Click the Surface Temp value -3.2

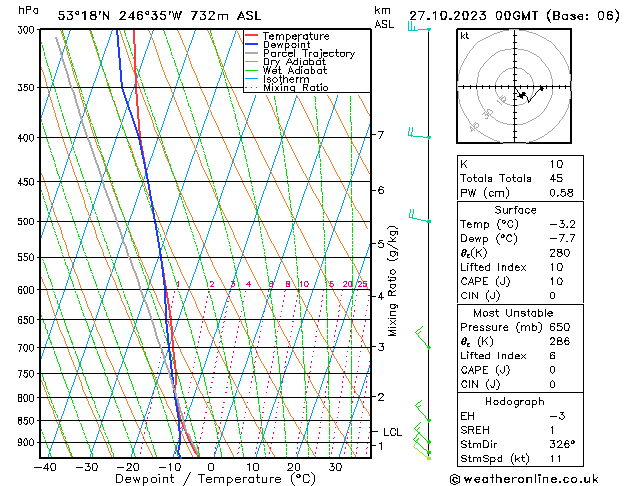coord(562,224)
